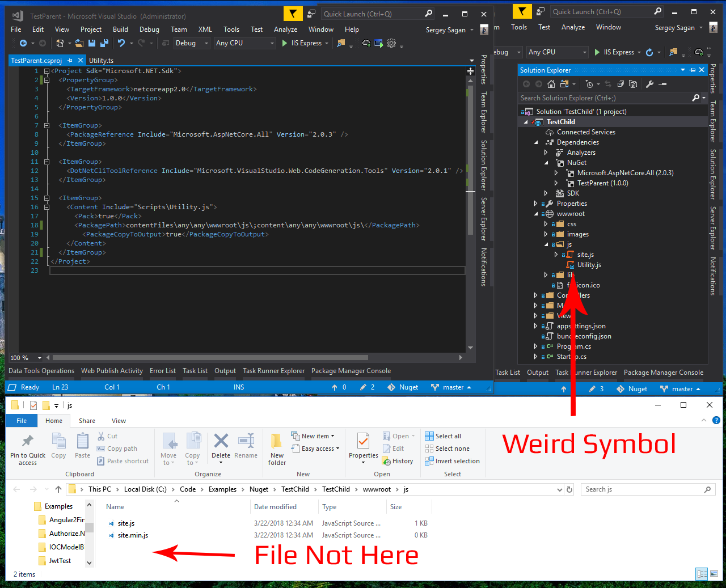Click the Collapse All icon in Solution Explorer
This screenshot has height=588, width=726.
pos(621,83)
